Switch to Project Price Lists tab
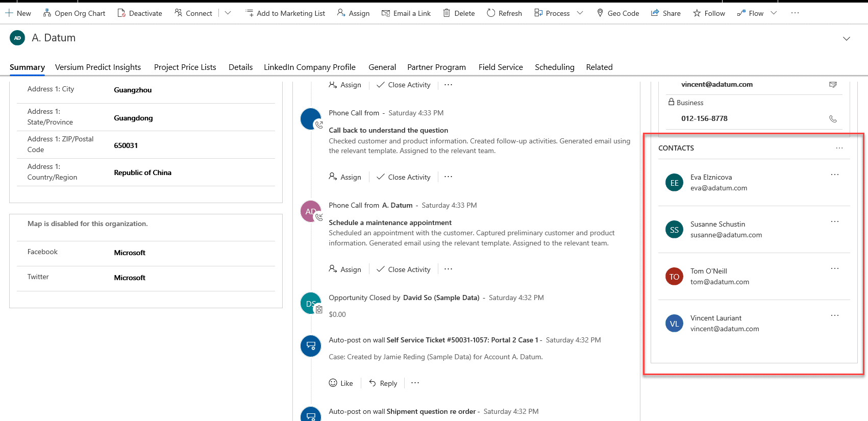The width and height of the screenshot is (868, 421). click(x=185, y=67)
